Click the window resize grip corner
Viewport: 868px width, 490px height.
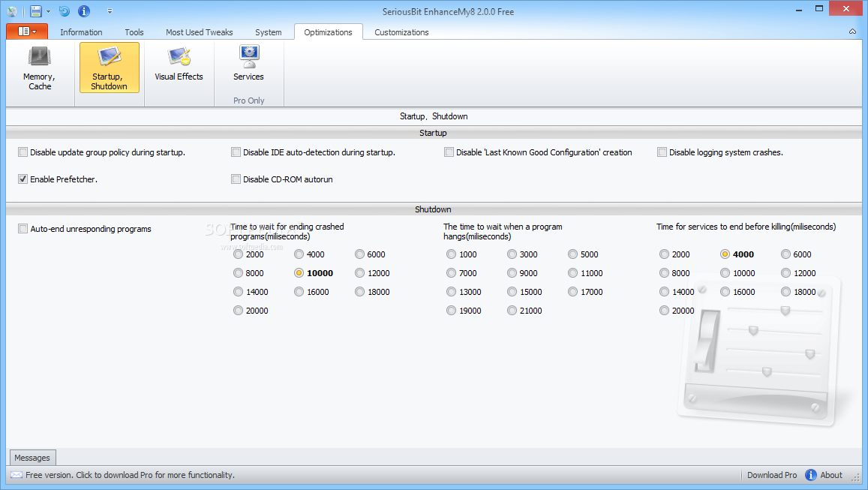857,476
